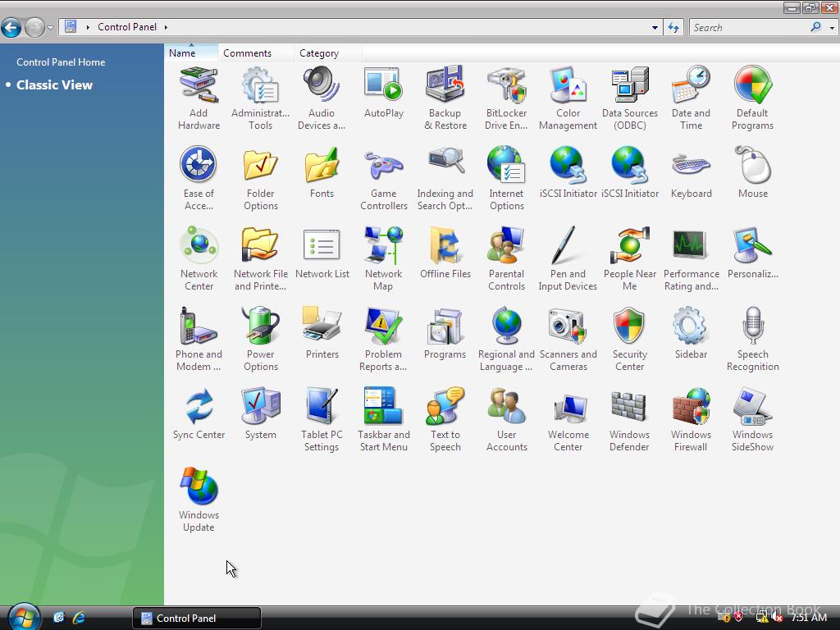Sort by the Category column header
840x630 pixels.
click(x=328, y=52)
